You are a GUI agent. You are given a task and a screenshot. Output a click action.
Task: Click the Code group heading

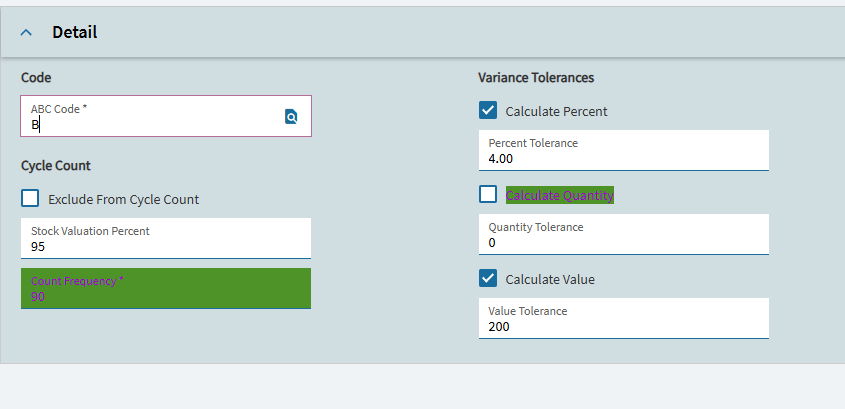pyautogui.click(x=36, y=77)
